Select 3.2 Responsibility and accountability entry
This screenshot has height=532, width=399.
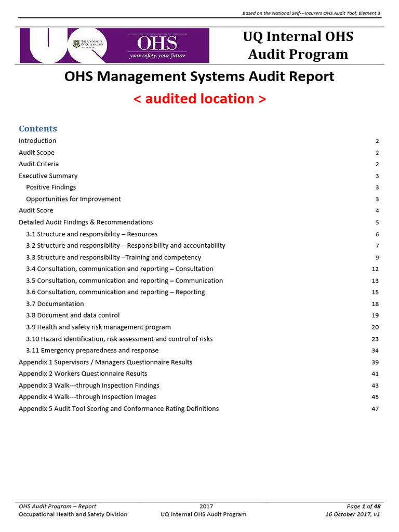pyautogui.click(x=126, y=245)
